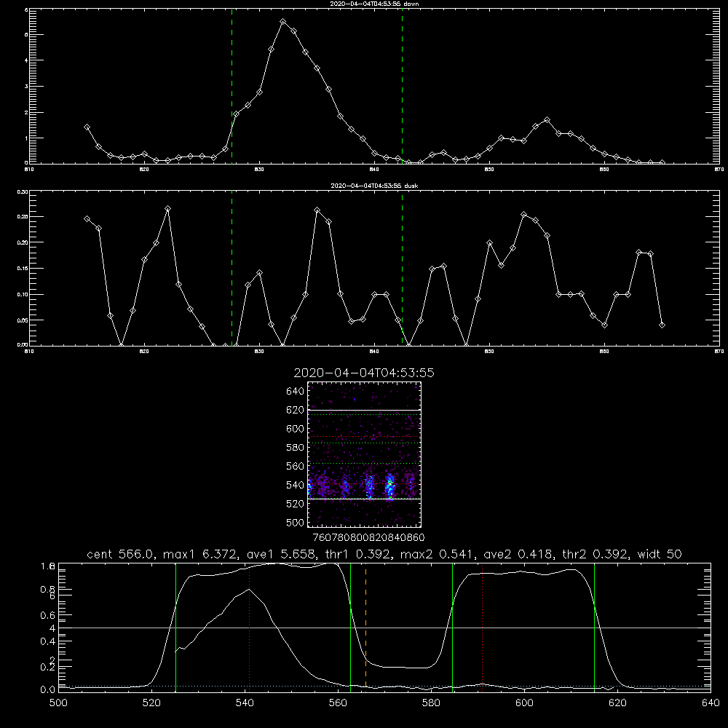This screenshot has width=728, height=728.
Task: Click the x-axis label 640 in the bottom plot
Action: 711,703
